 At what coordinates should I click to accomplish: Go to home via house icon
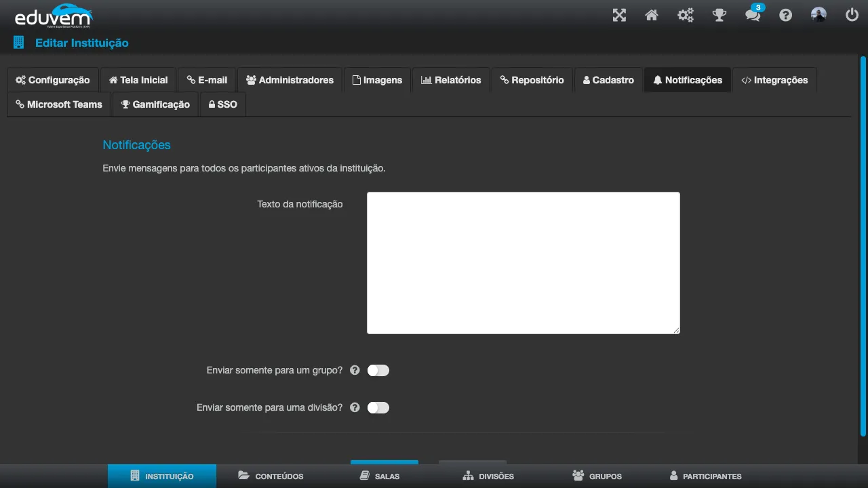652,15
